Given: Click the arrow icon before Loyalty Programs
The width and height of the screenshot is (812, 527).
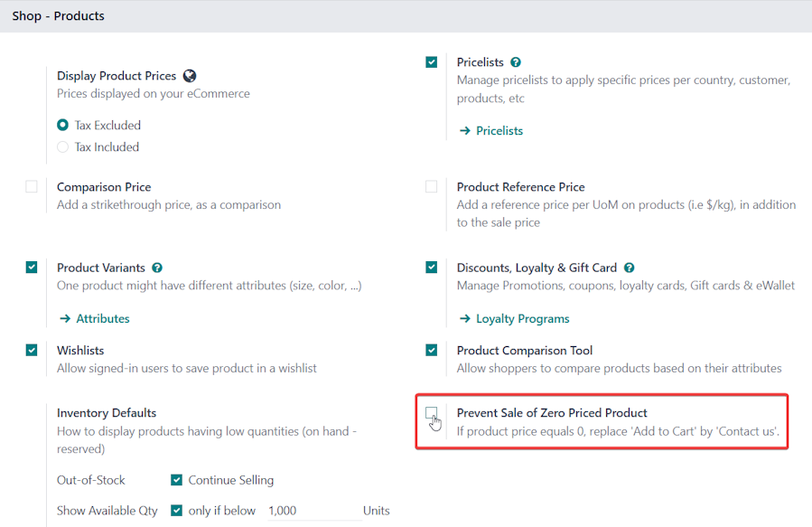Looking at the screenshot, I should [464, 319].
